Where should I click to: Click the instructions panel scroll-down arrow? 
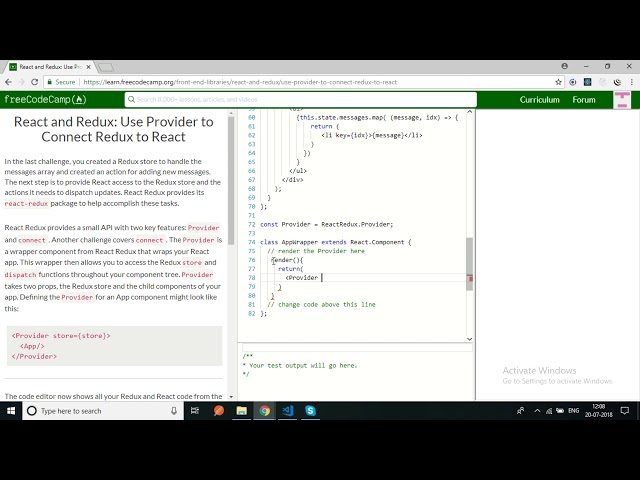point(231,396)
